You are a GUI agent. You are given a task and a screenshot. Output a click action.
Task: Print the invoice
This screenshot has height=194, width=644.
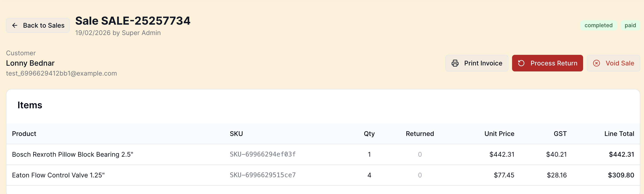[x=477, y=63]
